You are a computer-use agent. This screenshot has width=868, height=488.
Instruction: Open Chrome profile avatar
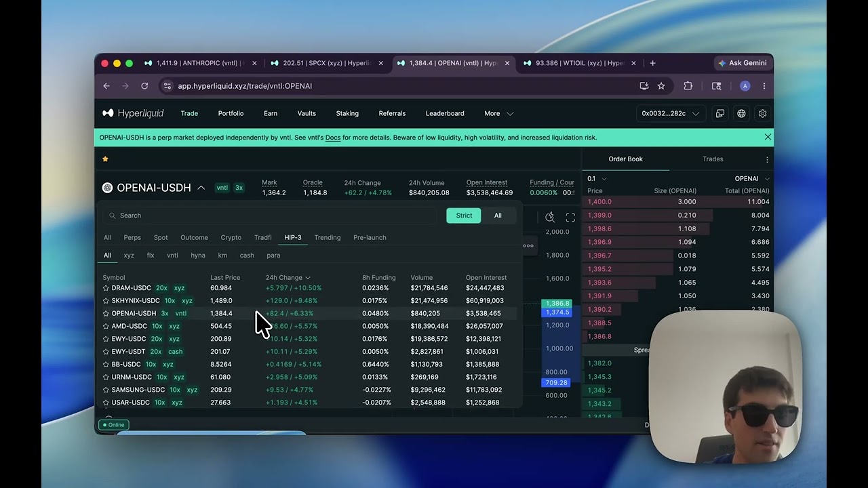coord(745,86)
